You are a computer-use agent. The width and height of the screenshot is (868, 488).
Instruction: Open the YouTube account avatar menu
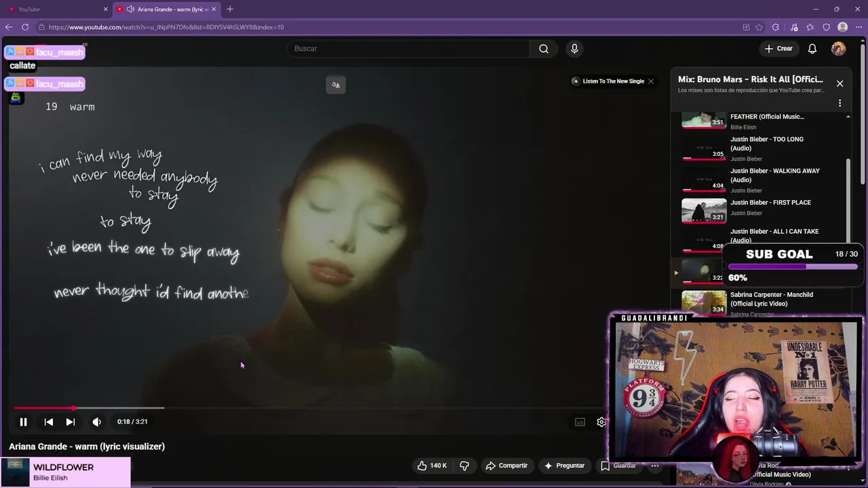tap(838, 49)
